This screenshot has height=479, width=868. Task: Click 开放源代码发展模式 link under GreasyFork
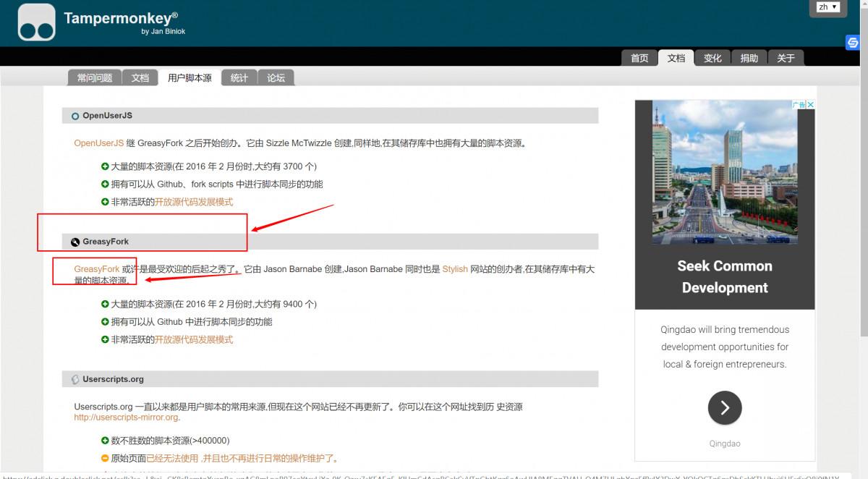pos(194,339)
